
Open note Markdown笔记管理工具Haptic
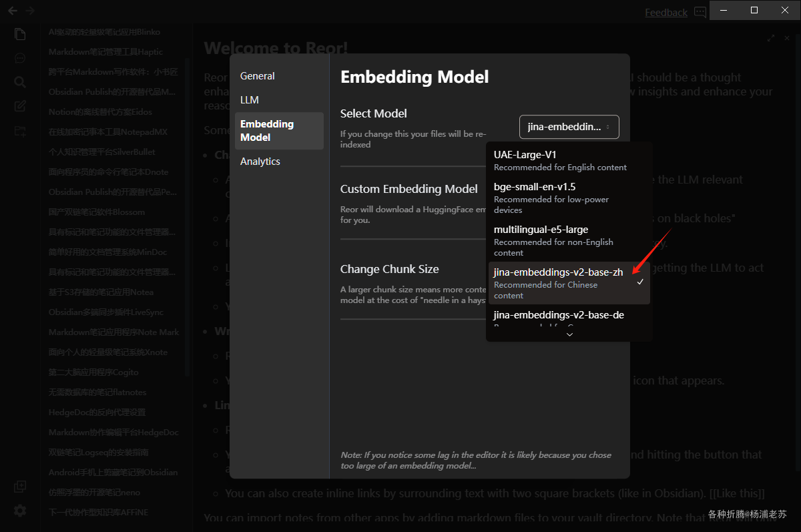[105, 52]
